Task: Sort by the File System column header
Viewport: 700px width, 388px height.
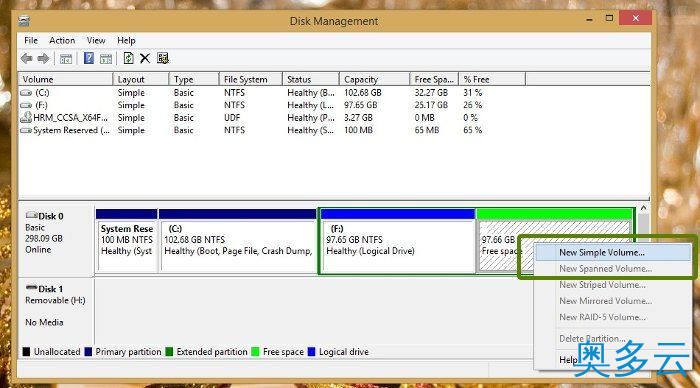Action: pyautogui.click(x=250, y=79)
